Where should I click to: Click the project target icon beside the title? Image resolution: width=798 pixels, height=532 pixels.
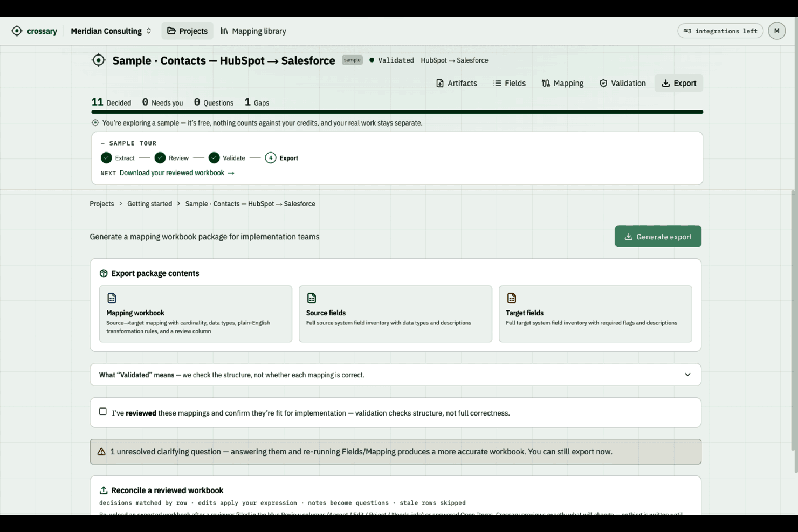pyautogui.click(x=99, y=60)
